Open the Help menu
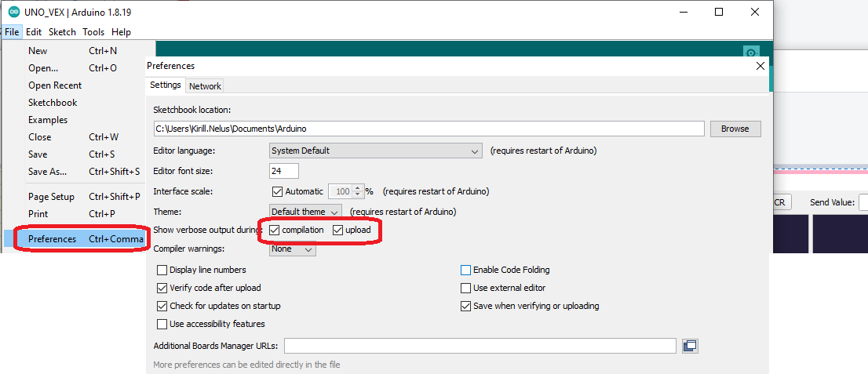 (121, 32)
